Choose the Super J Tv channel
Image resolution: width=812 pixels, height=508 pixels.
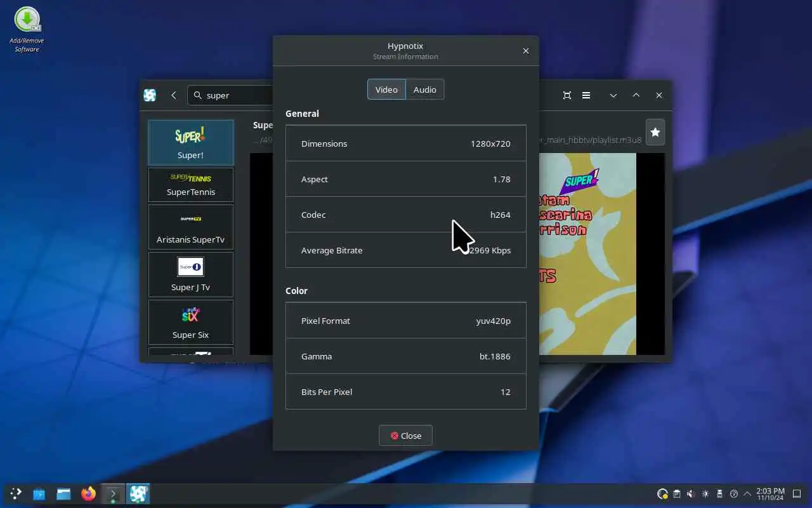tap(191, 274)
